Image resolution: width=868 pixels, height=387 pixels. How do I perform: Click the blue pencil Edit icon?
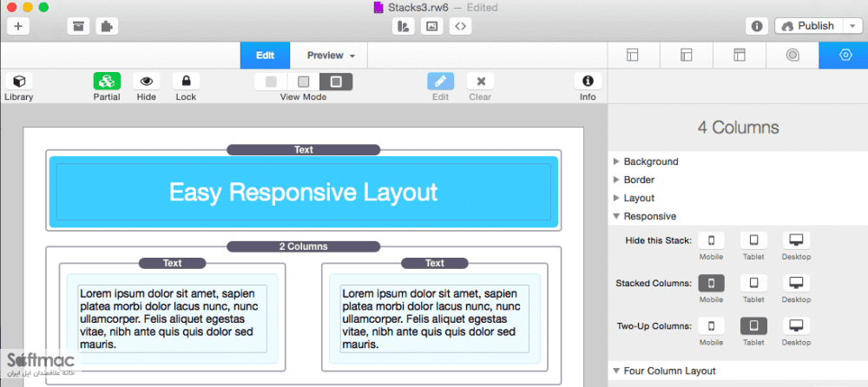pos(441,82)
